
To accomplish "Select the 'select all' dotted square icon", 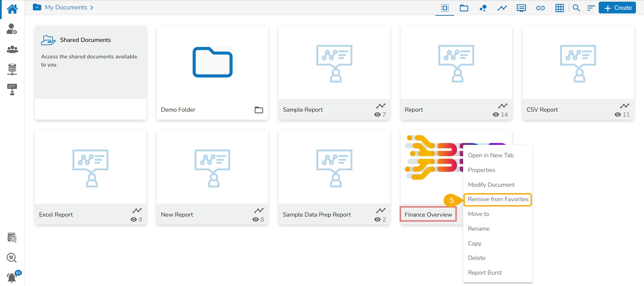I will (x=445, y=8).
